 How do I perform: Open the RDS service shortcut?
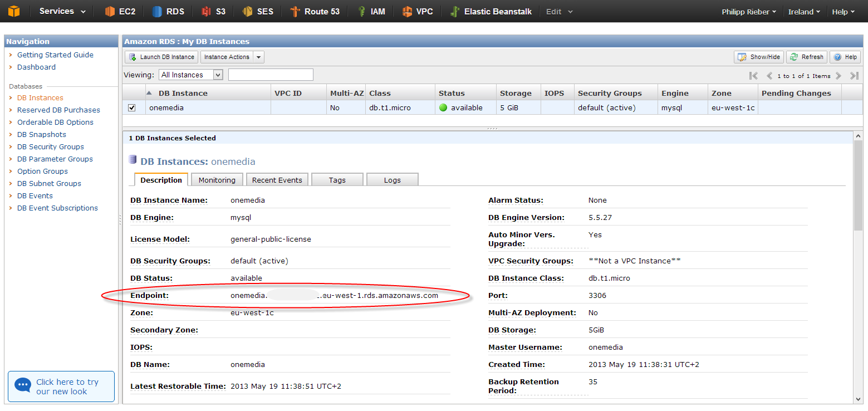coord(168,11)
